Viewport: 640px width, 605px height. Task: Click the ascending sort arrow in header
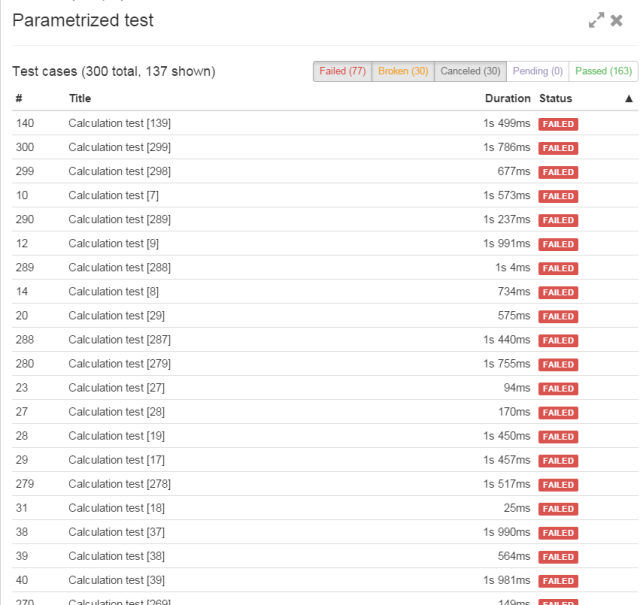[628, 99]
